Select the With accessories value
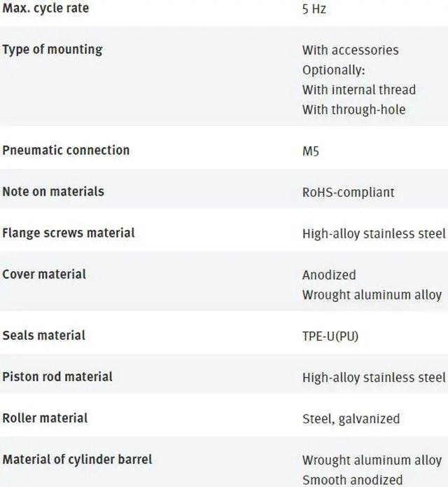The width and height of the screenshot is (448, 487). tap(350, 50)
